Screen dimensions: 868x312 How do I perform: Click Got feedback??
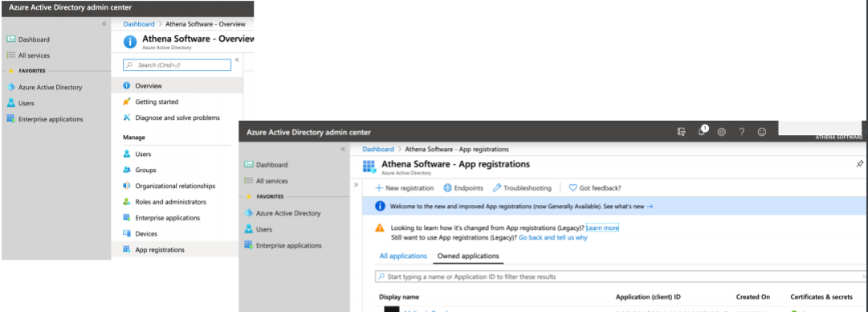[x=595, y=188]
